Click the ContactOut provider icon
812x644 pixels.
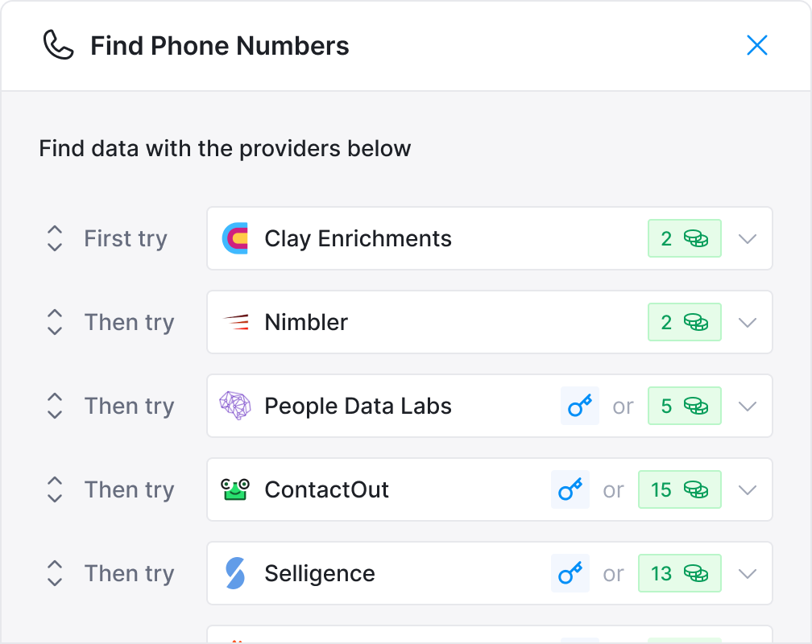click(234, 489)
